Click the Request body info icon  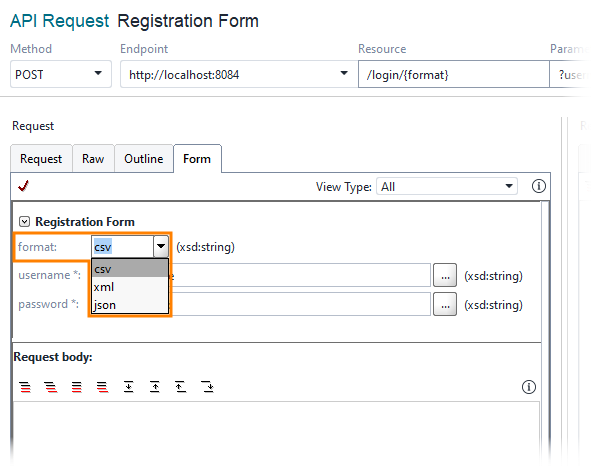click(529, 387)
